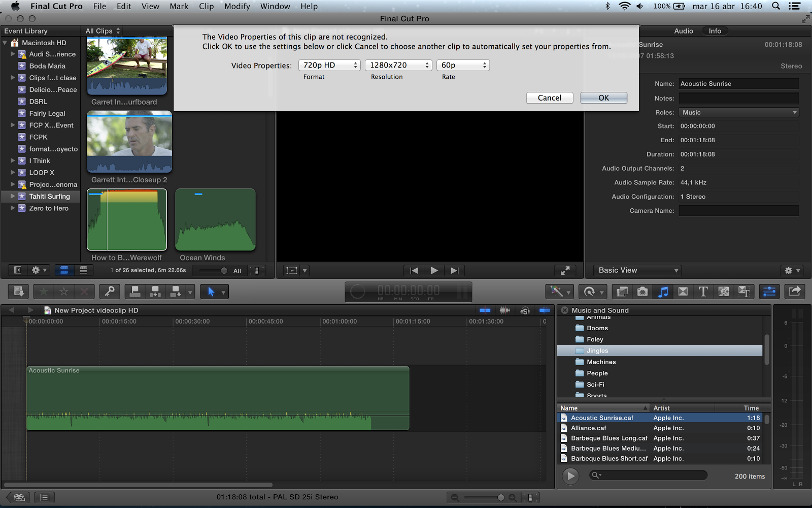The width and height of the screenshot is (812, 508).
Task: Open the Resolution dropdown showing 1280x720
Action: click(398, 65)
